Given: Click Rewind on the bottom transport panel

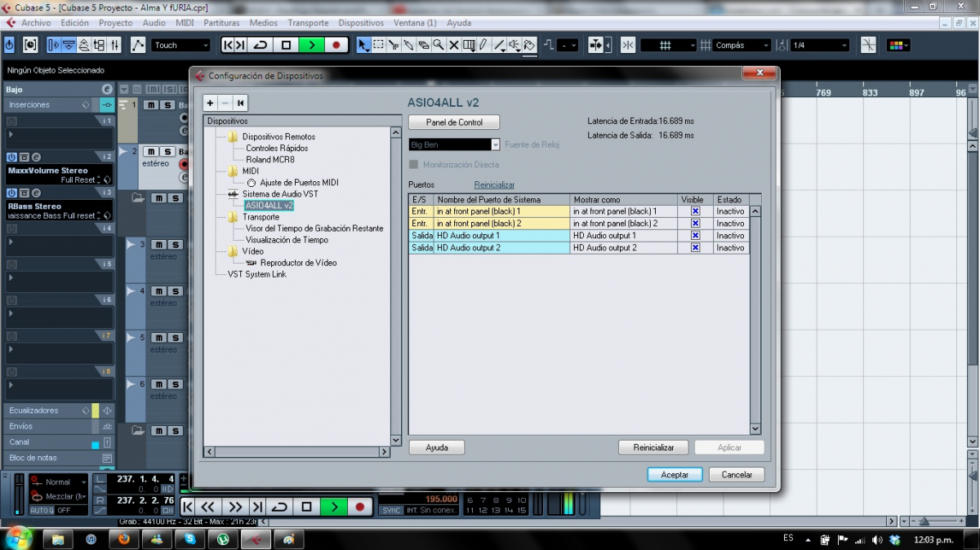Looking at the screenshot, I should click(208, 507).
